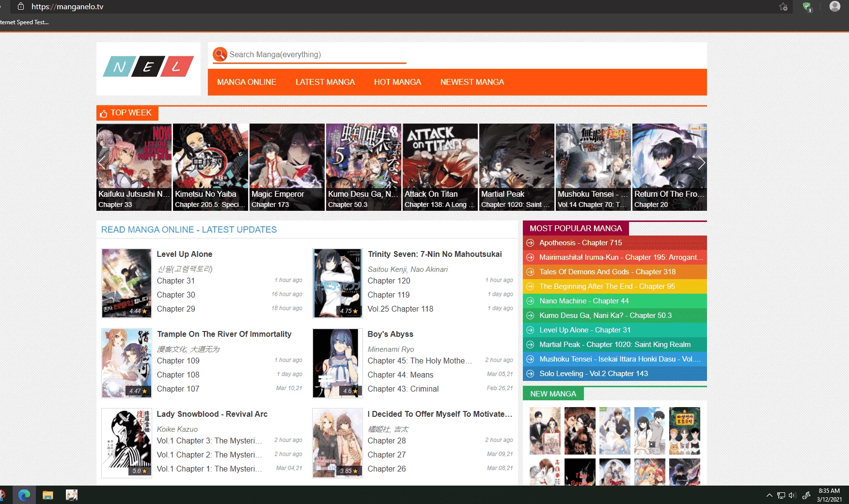Open the MANGA ONLINE menu item
The image size is (849, 504).
tap(247, 82)
